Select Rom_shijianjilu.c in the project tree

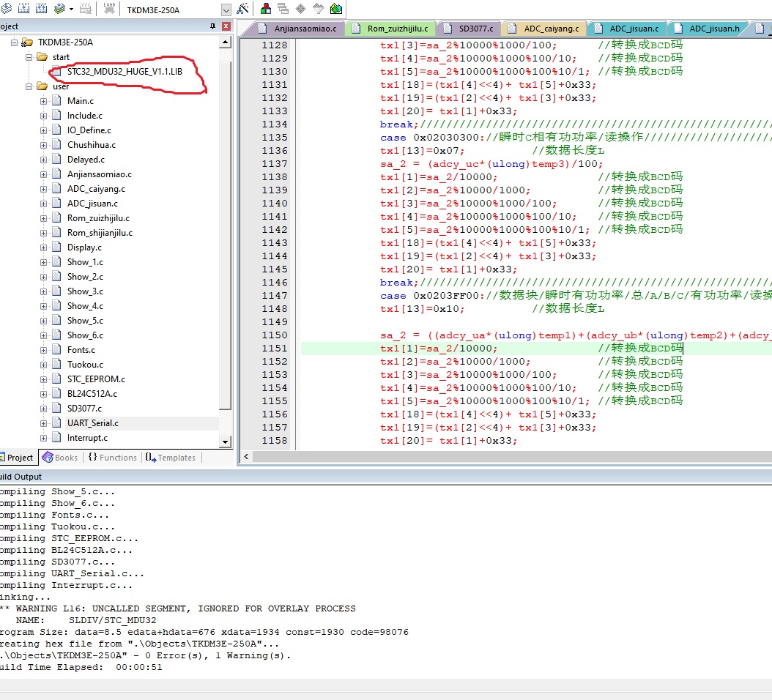pos(100,233)
